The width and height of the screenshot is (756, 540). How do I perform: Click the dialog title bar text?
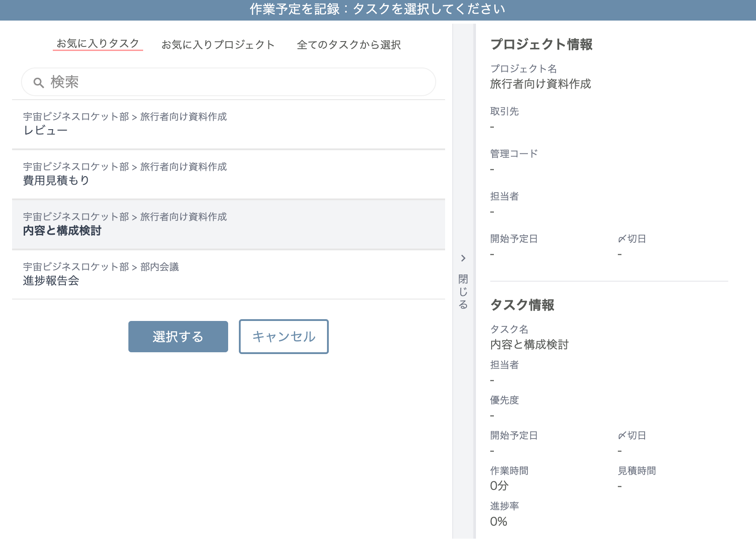point(378,8)
